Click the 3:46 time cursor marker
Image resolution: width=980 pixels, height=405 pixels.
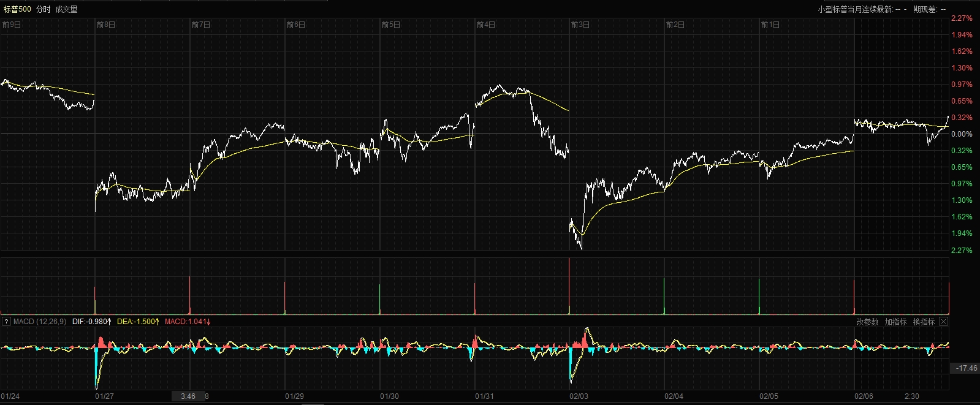[188, 396]
